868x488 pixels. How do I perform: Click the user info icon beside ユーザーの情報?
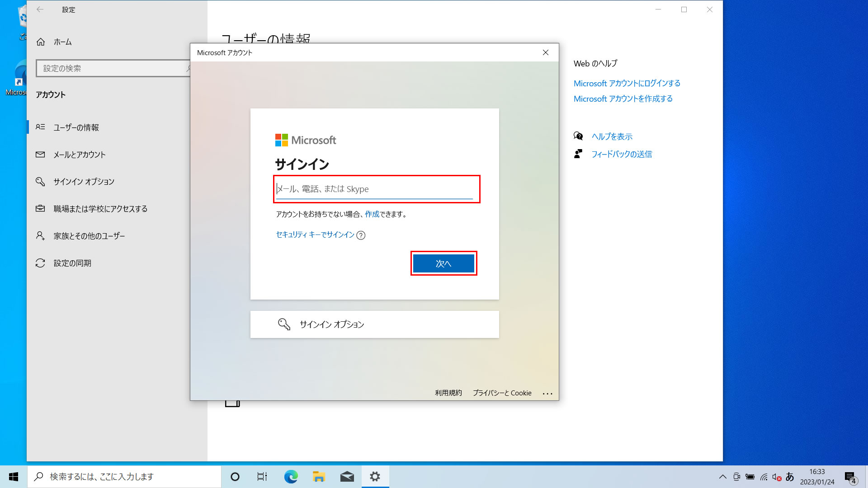coord(40,127)
